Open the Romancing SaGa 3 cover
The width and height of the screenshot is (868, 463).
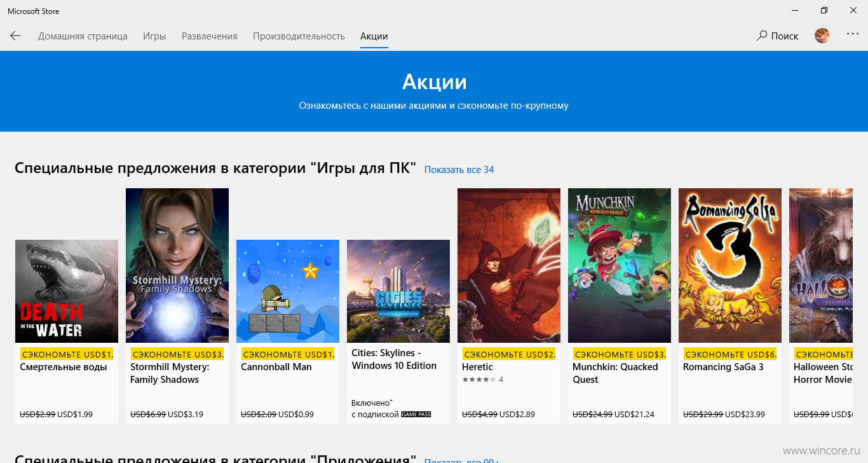pos(730,266)
